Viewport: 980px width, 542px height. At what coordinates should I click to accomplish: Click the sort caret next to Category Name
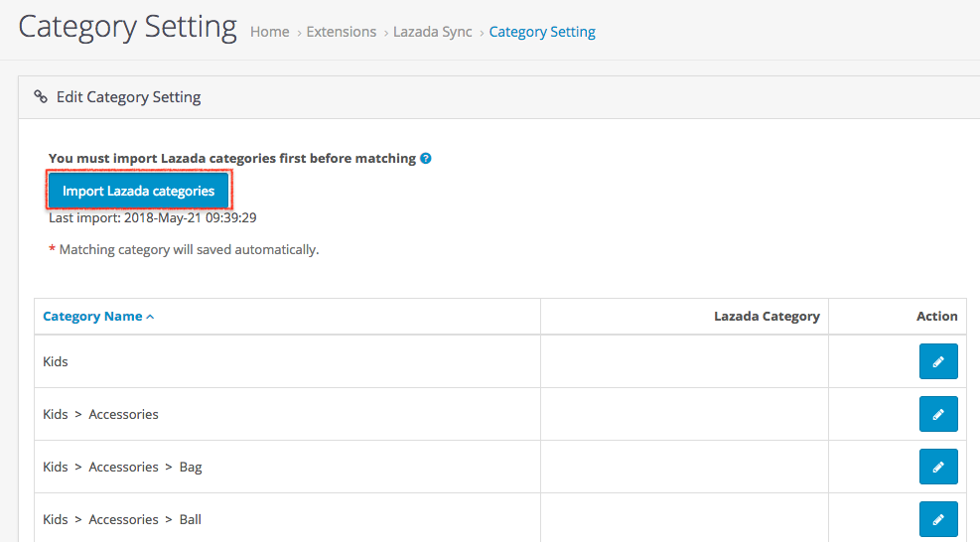[150, 317]
